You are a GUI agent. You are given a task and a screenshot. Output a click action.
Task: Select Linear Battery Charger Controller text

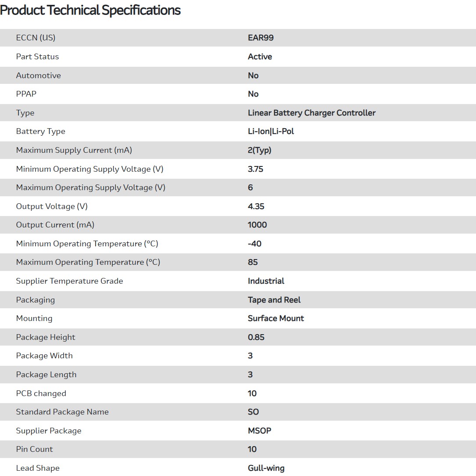311,113
